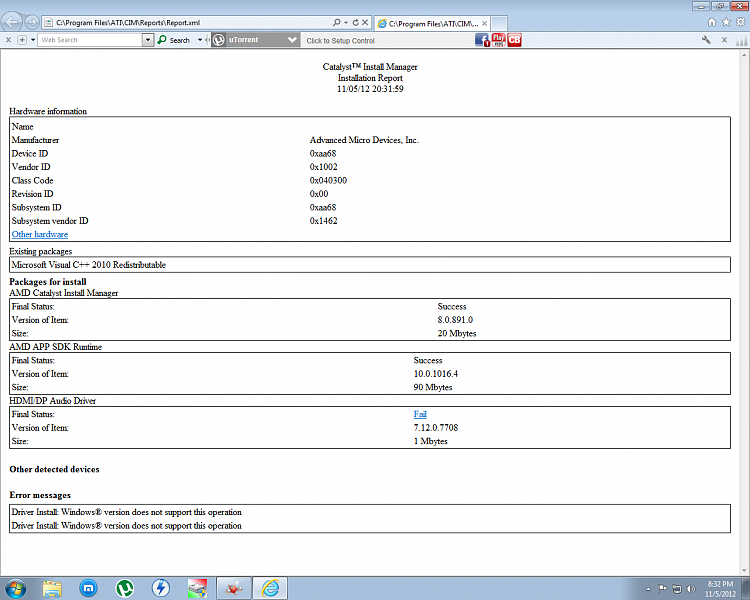
Task: Open the red CB toolbar icon
Action: pos(515,40)
